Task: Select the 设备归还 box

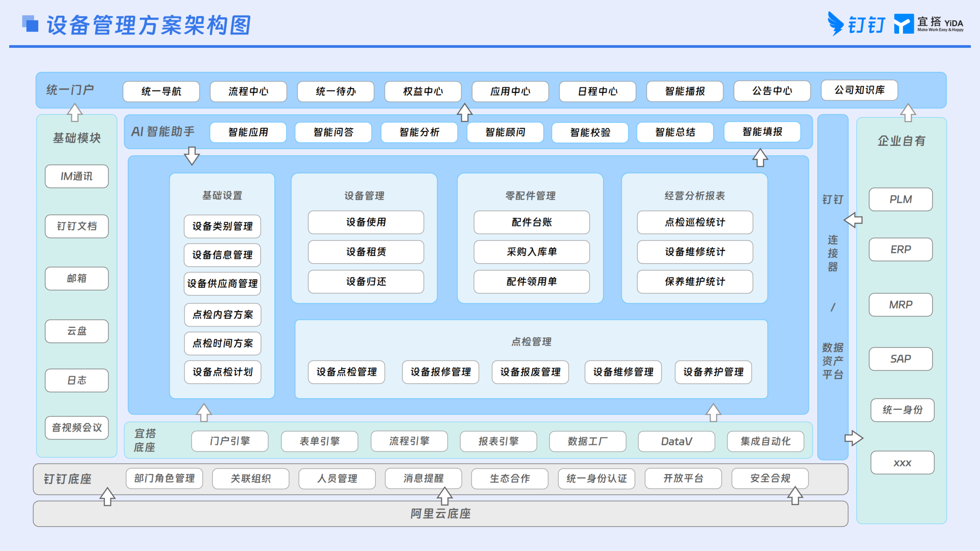Action: point(366,282)
